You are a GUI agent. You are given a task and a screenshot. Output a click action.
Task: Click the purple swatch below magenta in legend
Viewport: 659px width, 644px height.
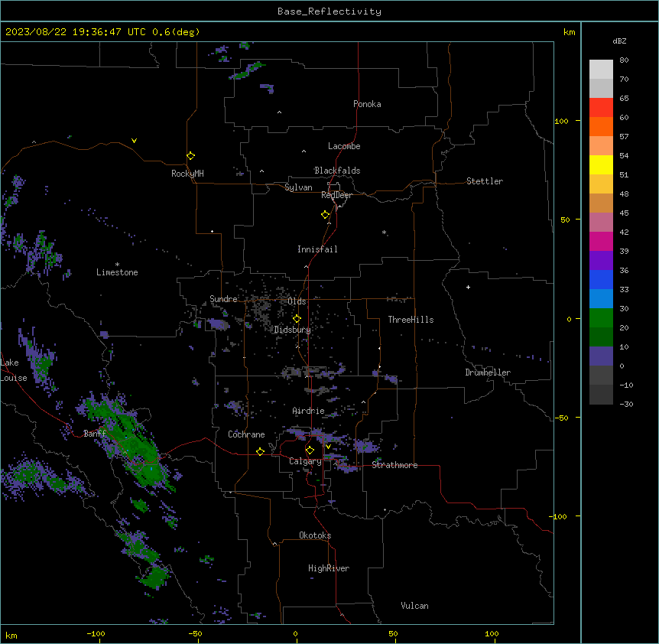tap(601, 260)
